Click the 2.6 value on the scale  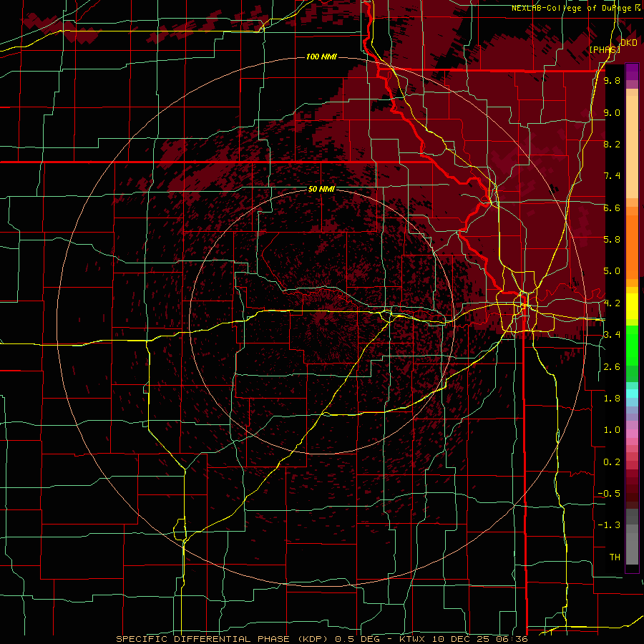(x=612, y=367)
